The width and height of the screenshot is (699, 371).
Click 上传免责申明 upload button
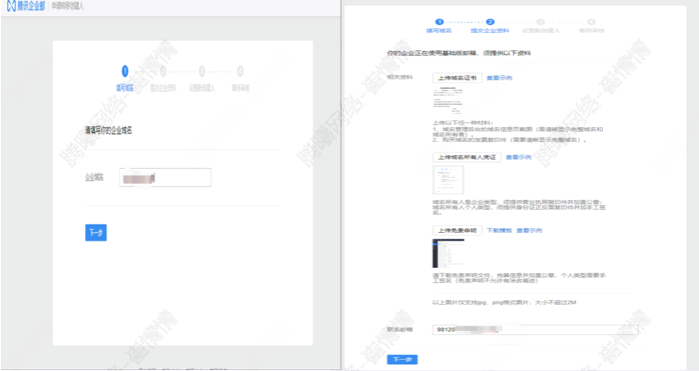click(x=457, y=231)
